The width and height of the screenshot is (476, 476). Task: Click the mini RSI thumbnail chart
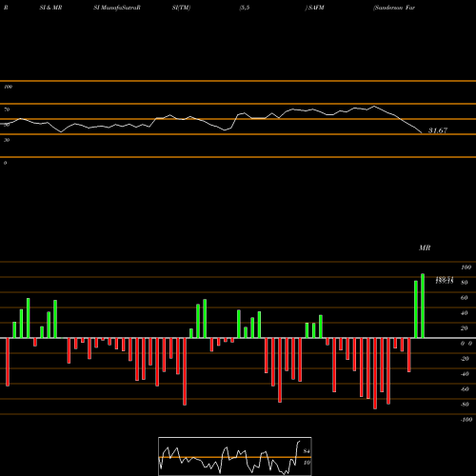[x=235, y=456]
